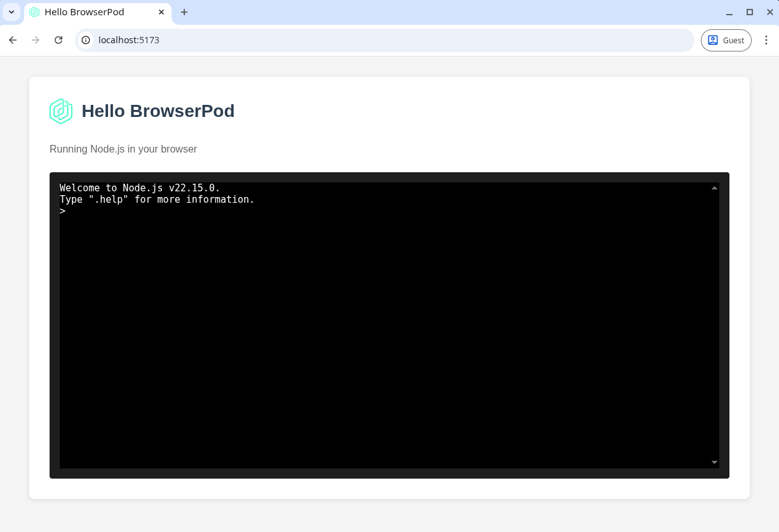Screen dimensions: 779x532
Task: Click the forward navigation arrow icon
Action: pyautogui.click(x=36, y=40)
